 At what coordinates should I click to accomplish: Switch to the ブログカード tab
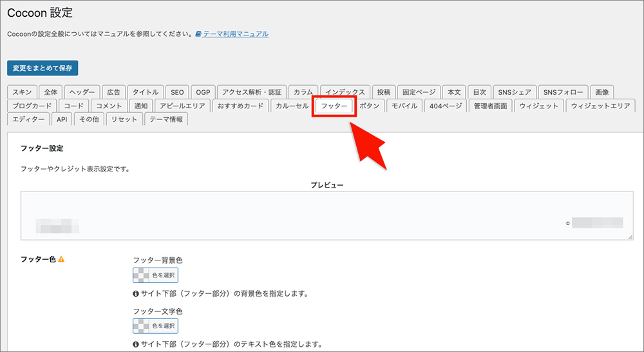point(32,106)
